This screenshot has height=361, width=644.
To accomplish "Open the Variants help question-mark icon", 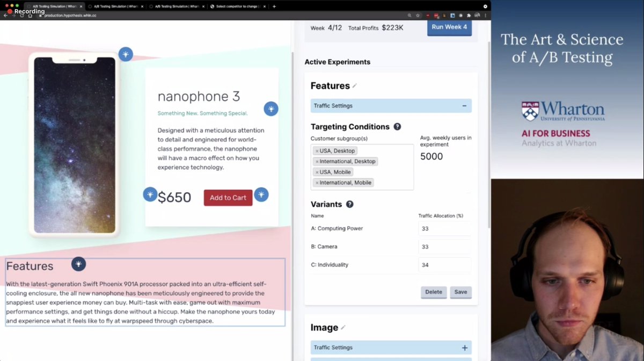I will [x=350, y=204].
